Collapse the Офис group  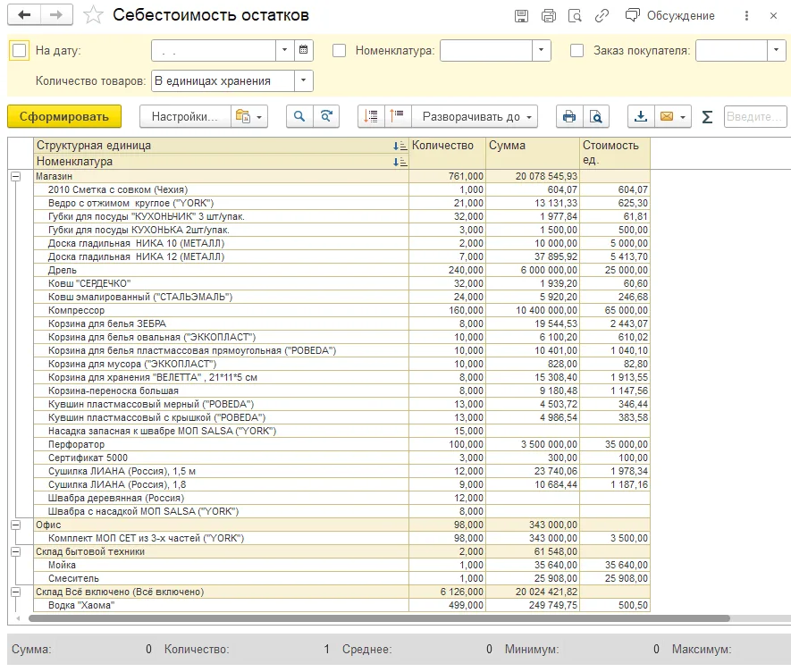click(15, 525)
